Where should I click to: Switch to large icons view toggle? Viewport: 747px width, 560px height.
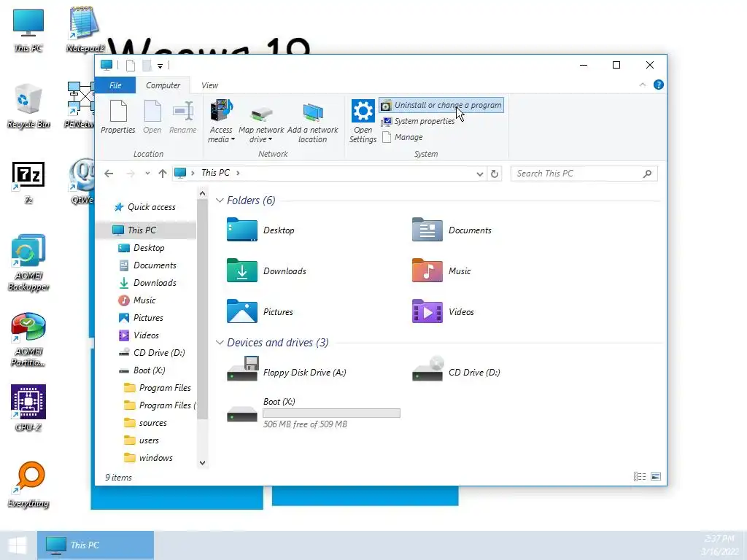pos(656,477)
